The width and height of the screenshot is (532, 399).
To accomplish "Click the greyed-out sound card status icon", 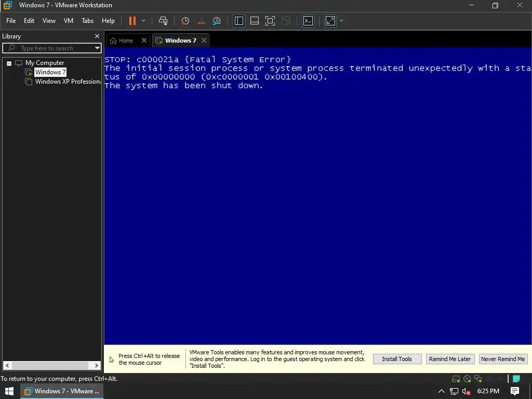I will pos(489,379).
